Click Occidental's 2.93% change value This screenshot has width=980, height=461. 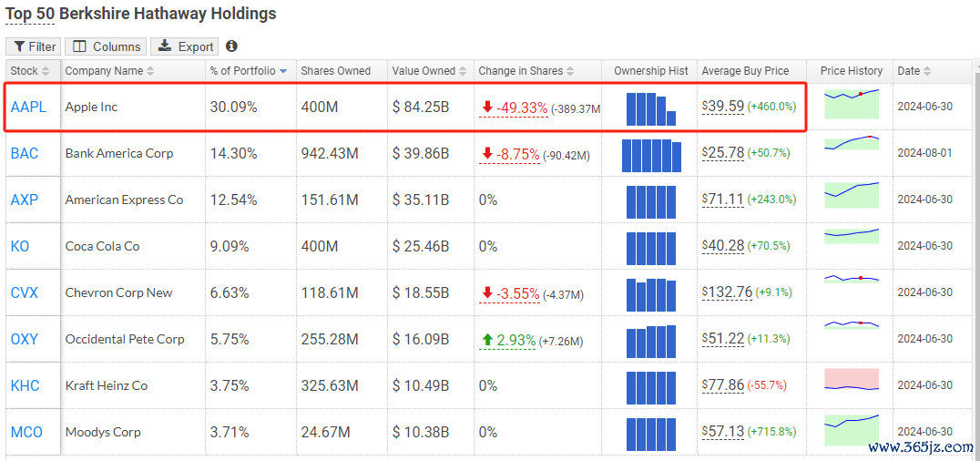516,340
